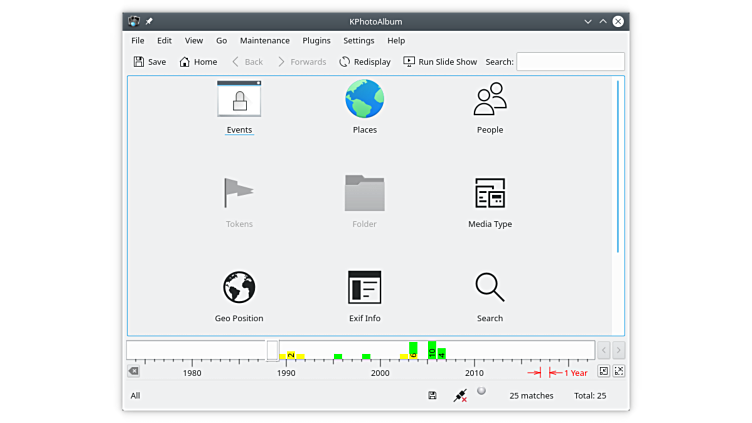Click the Redisplay toolbar button

[365, 62]
